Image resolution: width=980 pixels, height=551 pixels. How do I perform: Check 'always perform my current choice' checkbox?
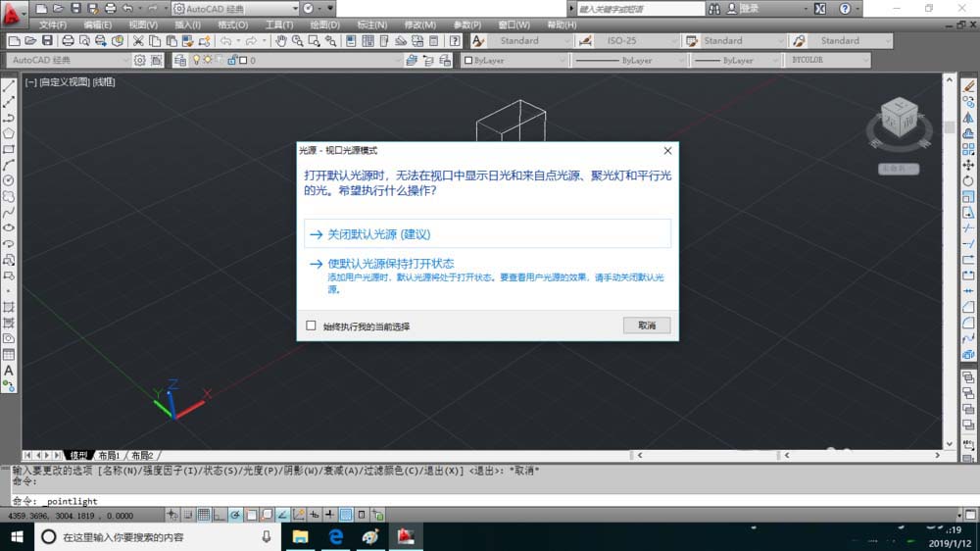coord(312,326)
